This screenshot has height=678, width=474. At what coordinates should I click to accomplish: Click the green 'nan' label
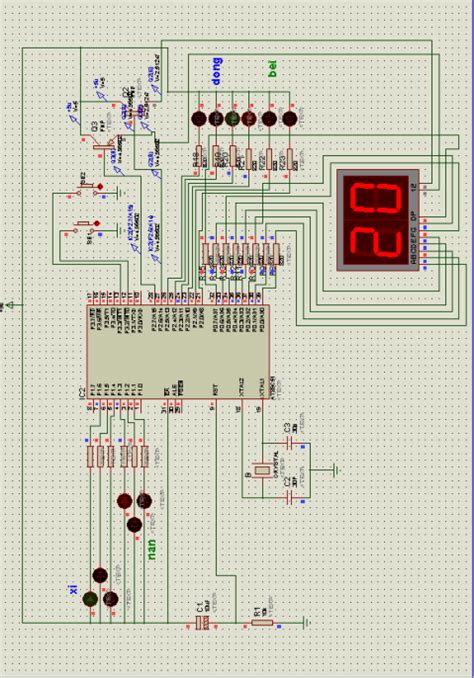pos(152,550)
